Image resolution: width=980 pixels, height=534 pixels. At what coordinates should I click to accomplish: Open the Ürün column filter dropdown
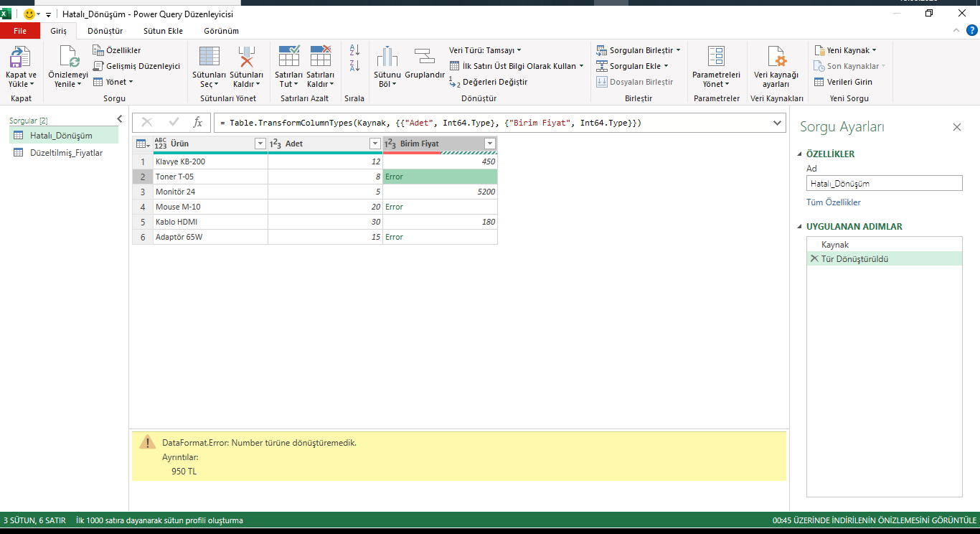pos(260,144)
